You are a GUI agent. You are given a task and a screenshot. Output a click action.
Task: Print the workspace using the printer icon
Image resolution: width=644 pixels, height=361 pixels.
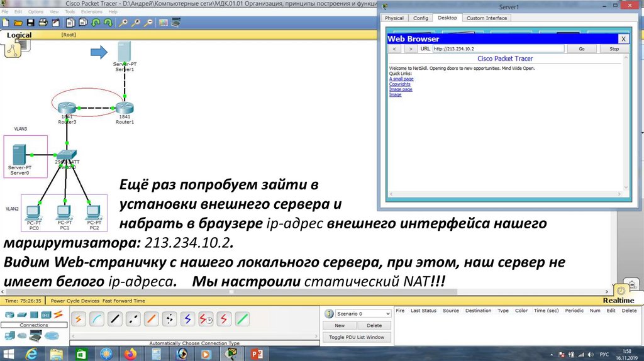[x=43, y=23]
